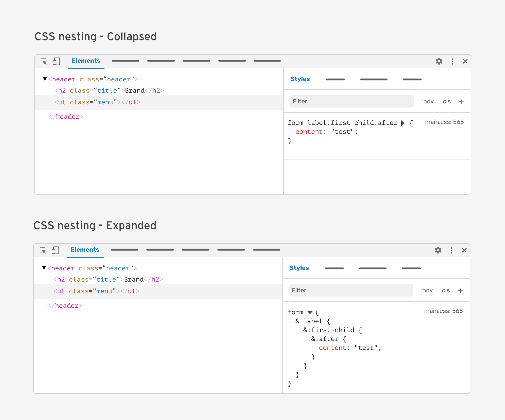The width and height of the screenshot is (505, 420).
Task: Open main.css: 565 source link in Expanded panel
Action: point(443,311)
